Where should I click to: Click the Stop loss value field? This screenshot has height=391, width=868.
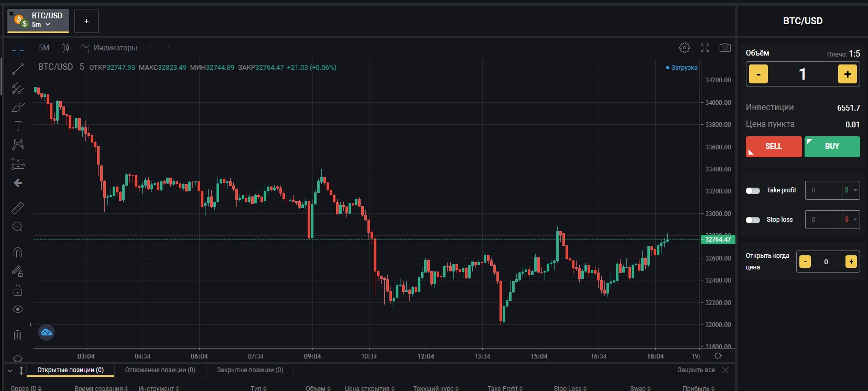[823, 220]
